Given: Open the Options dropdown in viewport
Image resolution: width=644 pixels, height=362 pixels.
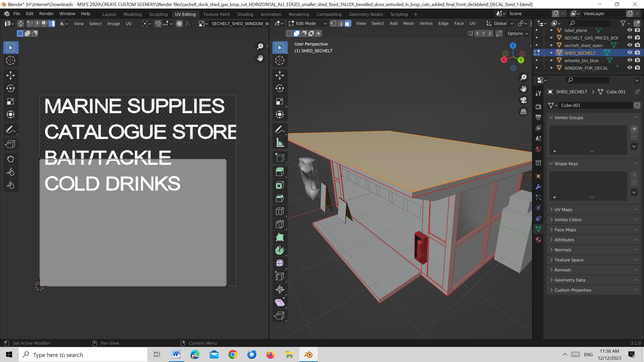Looking at the screenshot, I should [517, 33].
